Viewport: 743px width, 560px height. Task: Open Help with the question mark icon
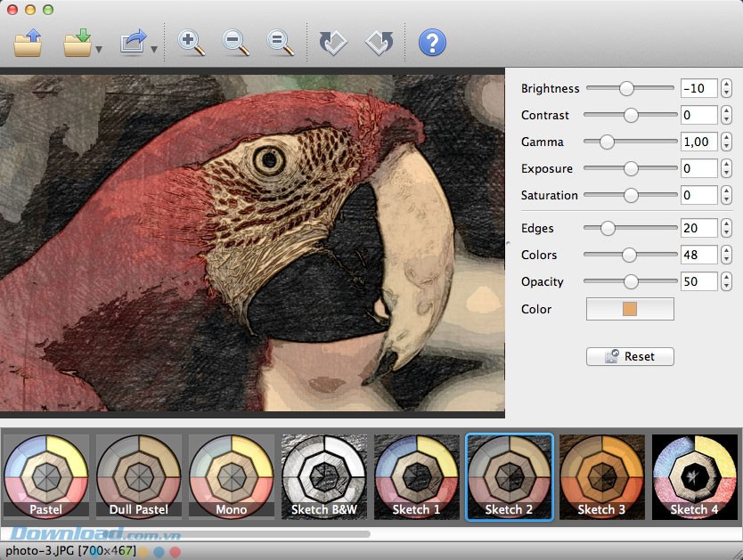coord(432,43)
